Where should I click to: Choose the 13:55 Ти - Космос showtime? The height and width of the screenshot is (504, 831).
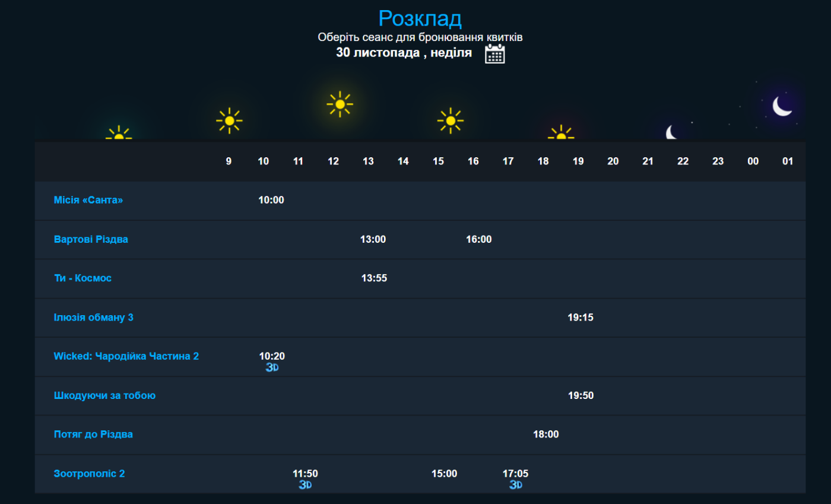pos(374,278)
